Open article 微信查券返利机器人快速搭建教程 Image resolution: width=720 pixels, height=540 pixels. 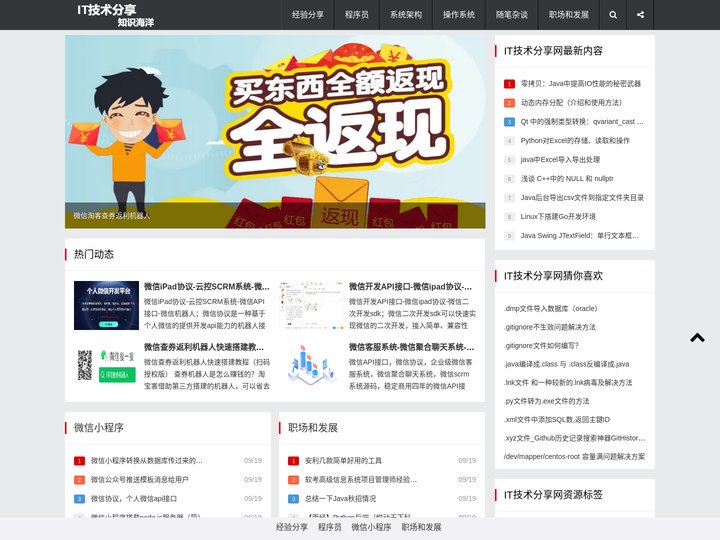204,347
